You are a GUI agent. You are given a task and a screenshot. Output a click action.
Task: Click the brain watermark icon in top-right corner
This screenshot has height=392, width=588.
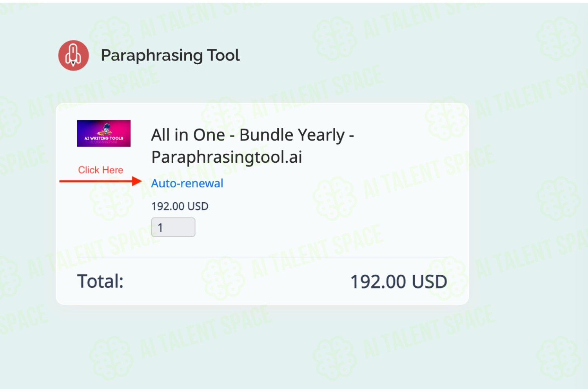pyautogui.click(x=558, y=39)
